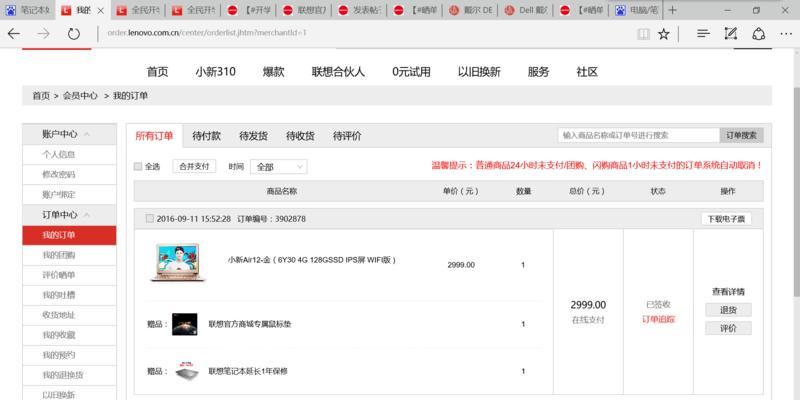The height and width of the screenshot is (400, 800).
Task: Select the 待收货 tab
Action: 300,136
